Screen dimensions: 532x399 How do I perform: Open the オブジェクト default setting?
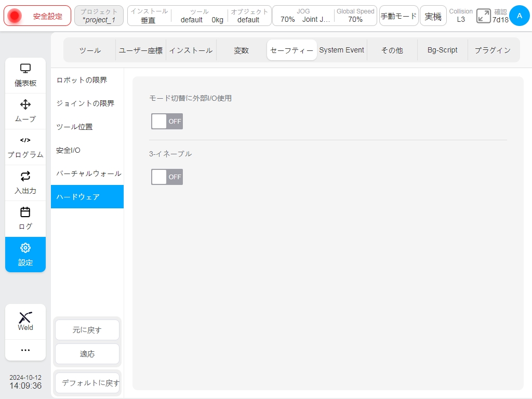tap(249, 16)
